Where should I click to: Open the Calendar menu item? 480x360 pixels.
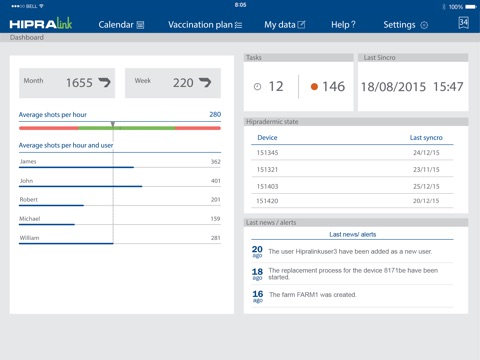click(121, 25)
